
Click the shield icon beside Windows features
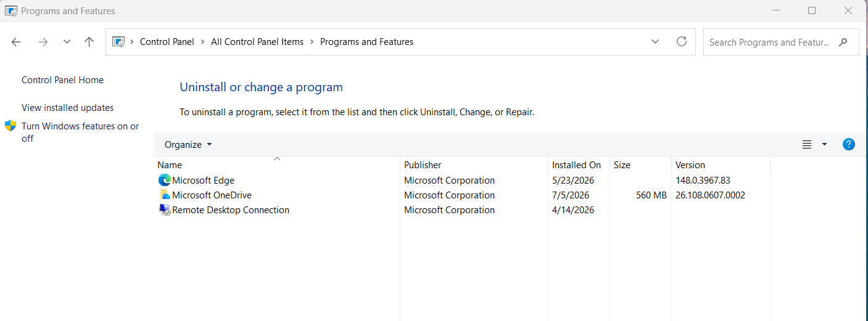coord(10,126)
